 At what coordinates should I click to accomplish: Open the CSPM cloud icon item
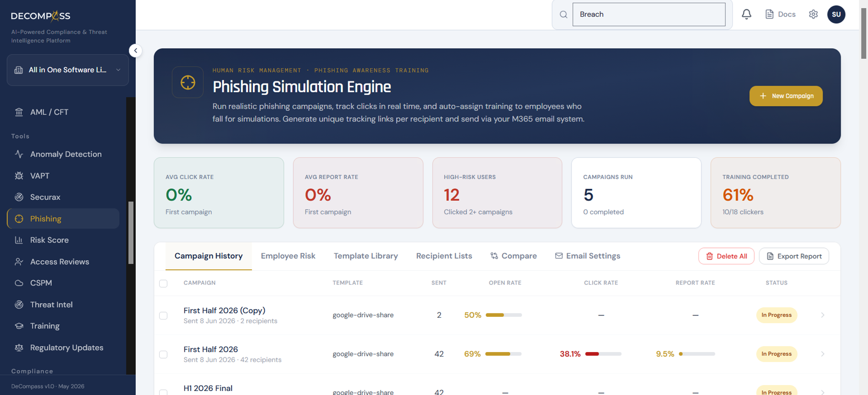(x=19, y=283)
